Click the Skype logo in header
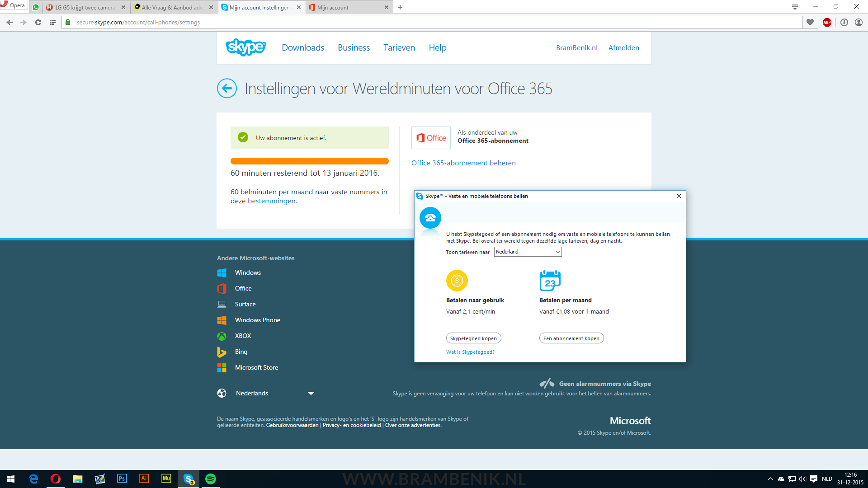This screenshot has width=868, height=488. point(246,47)
